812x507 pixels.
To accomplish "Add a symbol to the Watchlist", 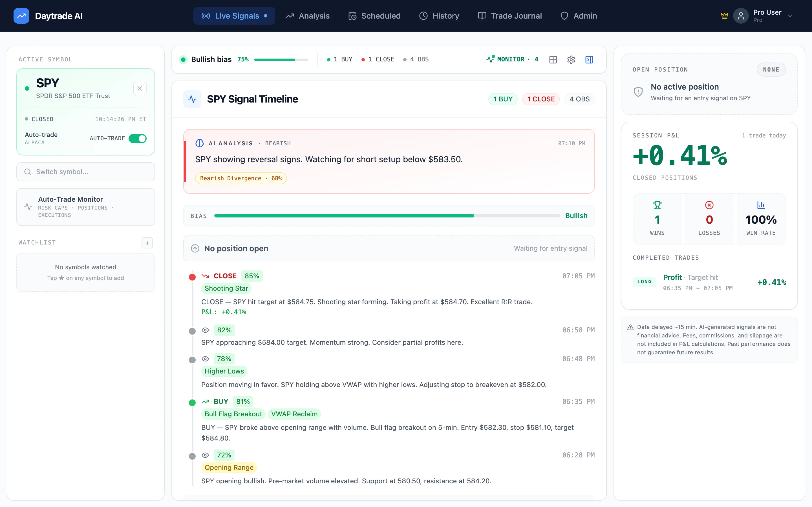I will point(147,243).
